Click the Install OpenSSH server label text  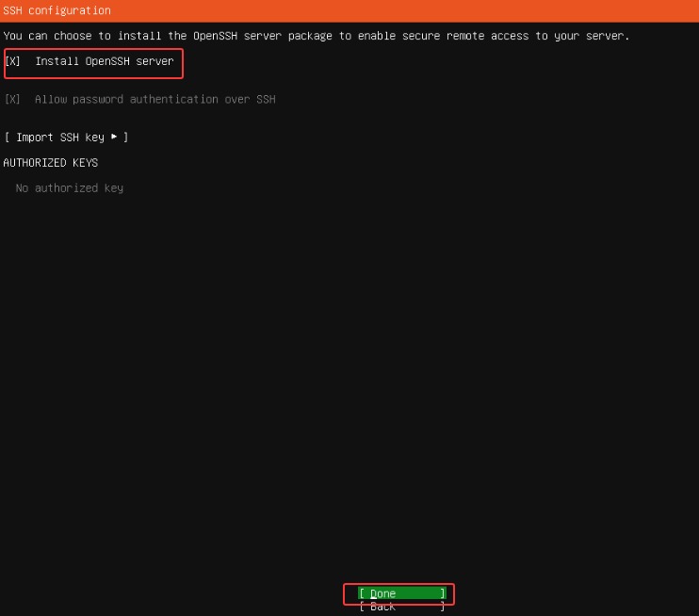click(x=104, y=61)
